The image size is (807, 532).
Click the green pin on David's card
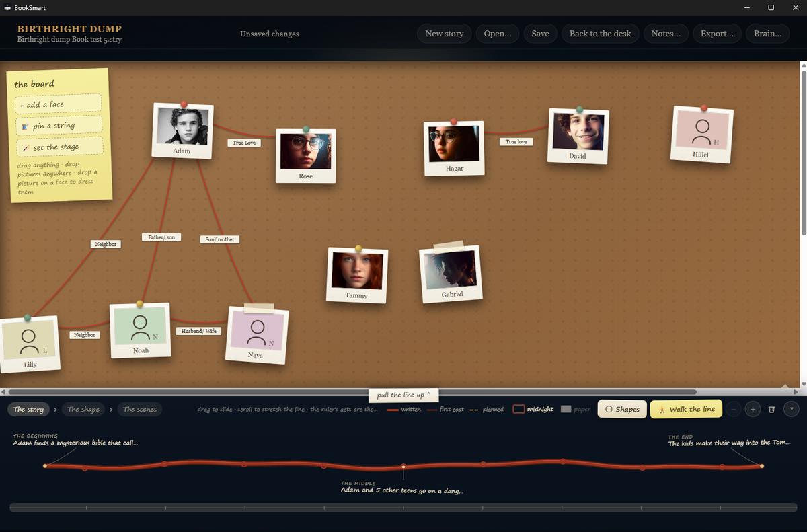coord(579,109)
